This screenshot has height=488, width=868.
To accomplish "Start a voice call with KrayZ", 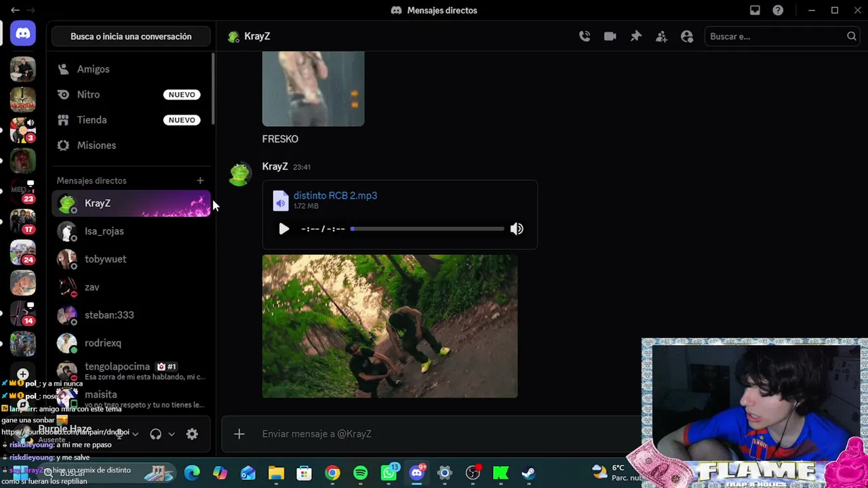I will [x=585, y=37].
